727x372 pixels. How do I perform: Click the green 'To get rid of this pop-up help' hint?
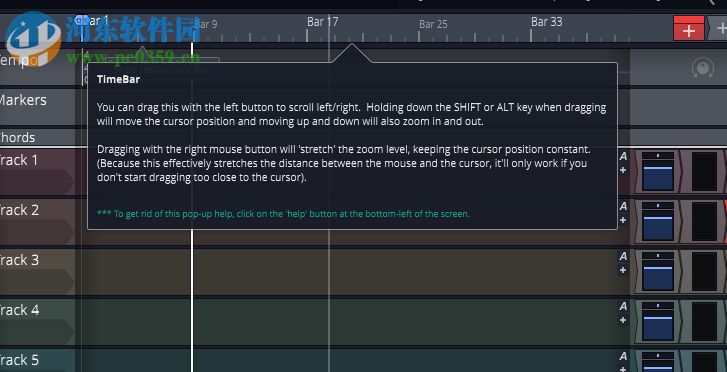(x=283, y=214)
